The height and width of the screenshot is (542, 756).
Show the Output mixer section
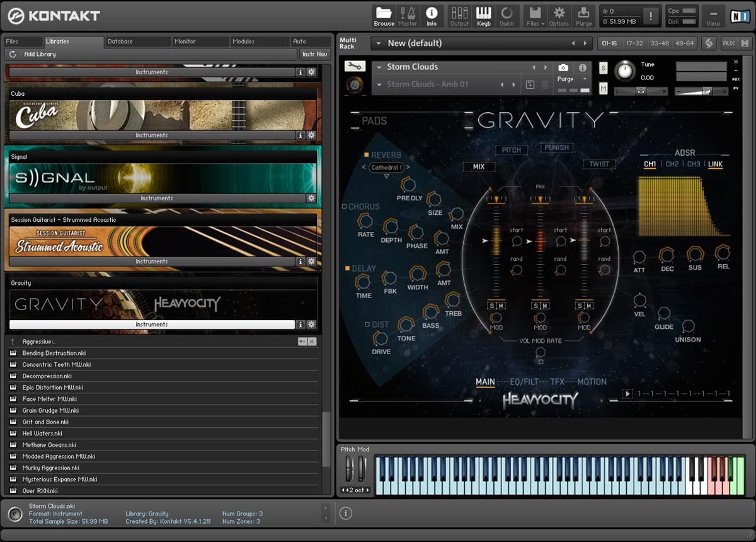[x=459, y=16]
